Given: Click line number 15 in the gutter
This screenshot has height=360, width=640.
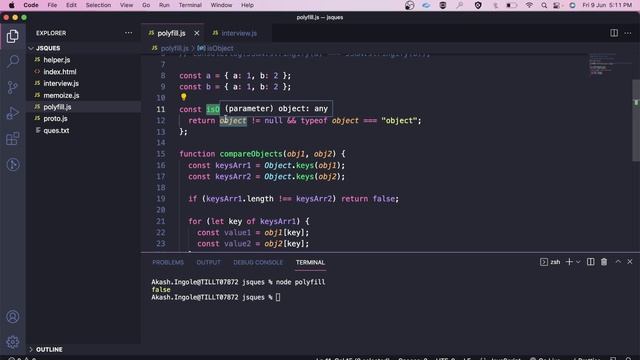Looking at the screenshot, I should (161, 154).
